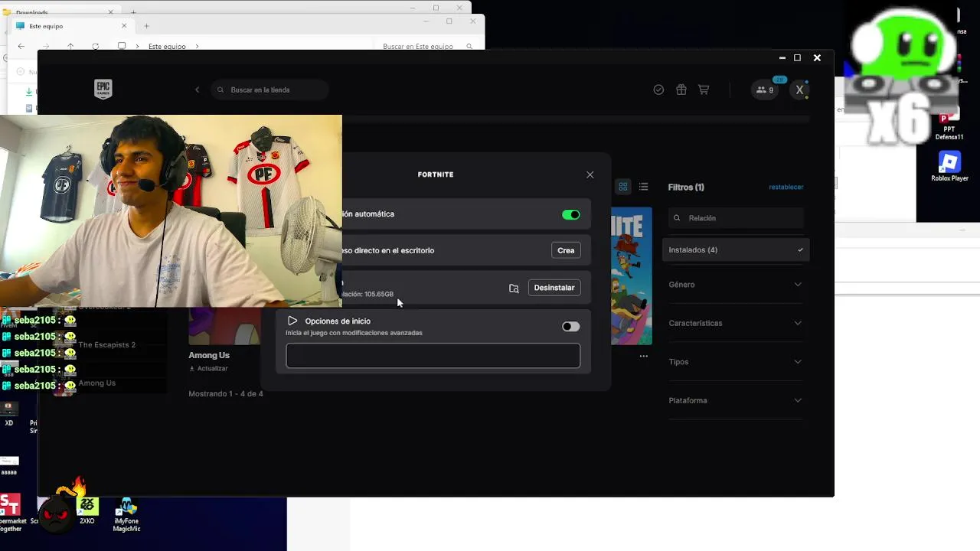980x551 pixels.
Task: Click the play icon beside Opciones de inicio
Action: click(292, 321)
